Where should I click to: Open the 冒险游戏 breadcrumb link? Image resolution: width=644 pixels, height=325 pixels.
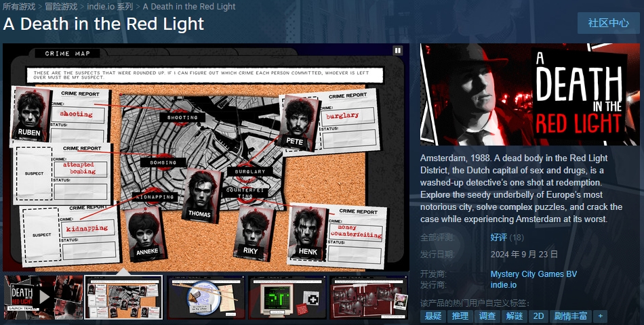point(61,7)
